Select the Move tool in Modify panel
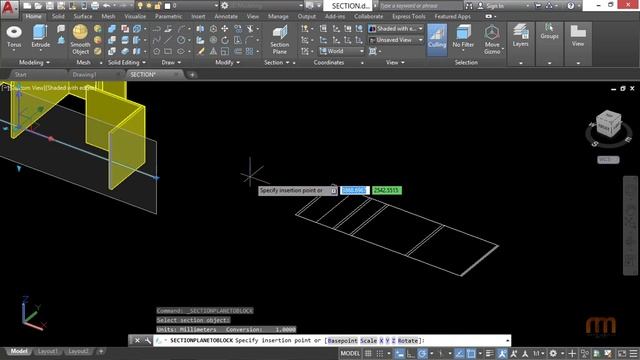This screenshot has height=360, width=640. (225, 29)
